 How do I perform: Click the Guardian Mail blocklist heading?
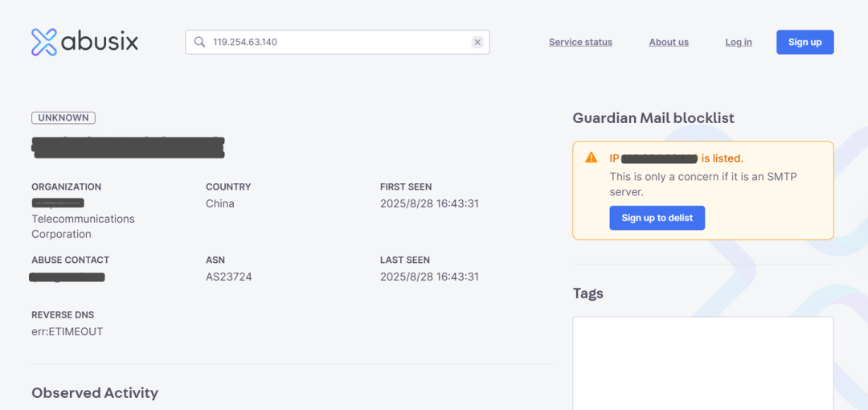pos(653,118)
